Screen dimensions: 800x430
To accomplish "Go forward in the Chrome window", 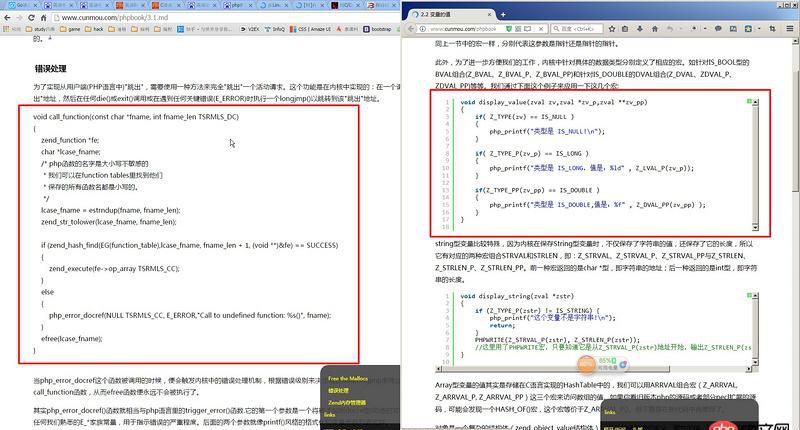I will (19, 17).
